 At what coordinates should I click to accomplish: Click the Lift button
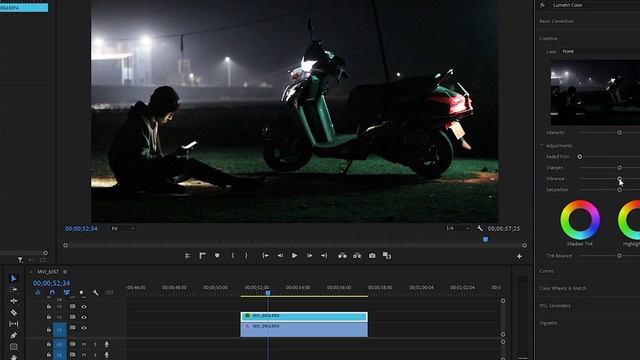point(342,256)
